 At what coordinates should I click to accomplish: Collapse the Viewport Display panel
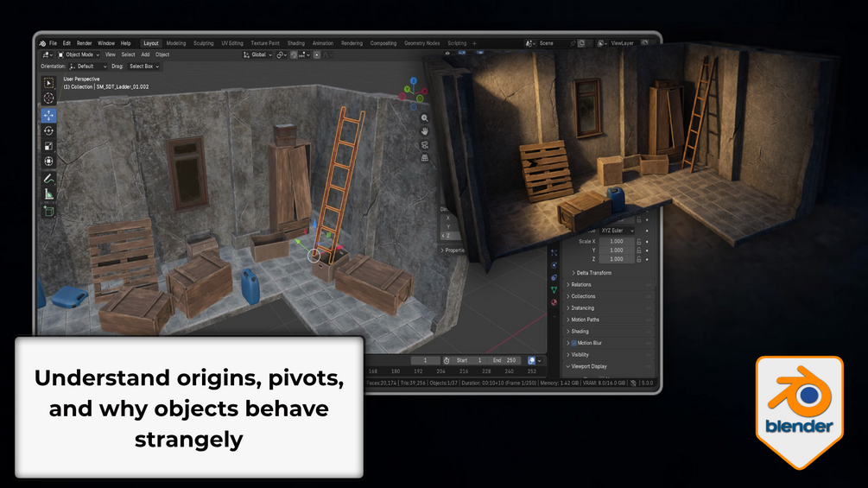609,366
